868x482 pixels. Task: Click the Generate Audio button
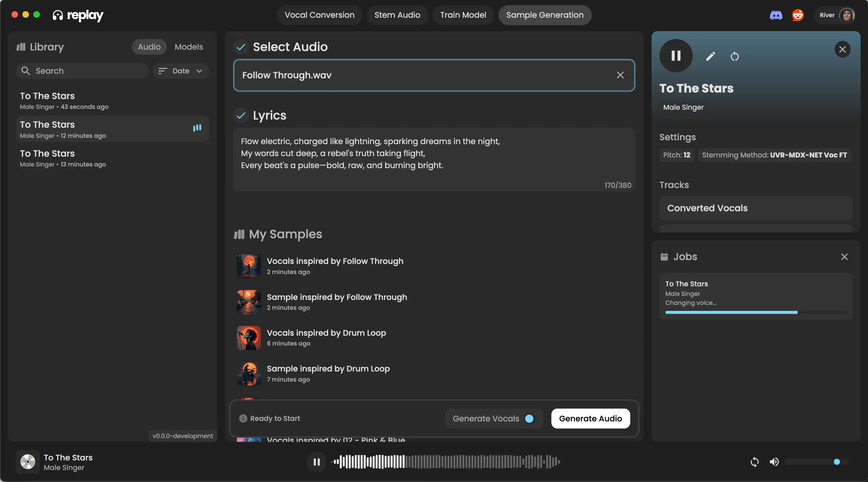pyautogui.click(x=590, y=419)
